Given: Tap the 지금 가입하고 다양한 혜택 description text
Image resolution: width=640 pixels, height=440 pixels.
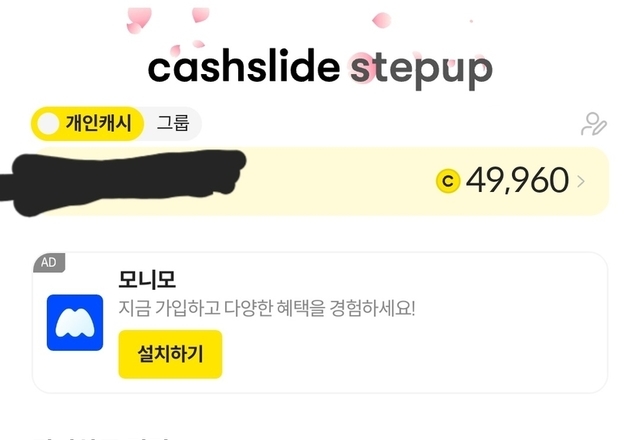Looking at the screenshot, I should coord(266,307).
